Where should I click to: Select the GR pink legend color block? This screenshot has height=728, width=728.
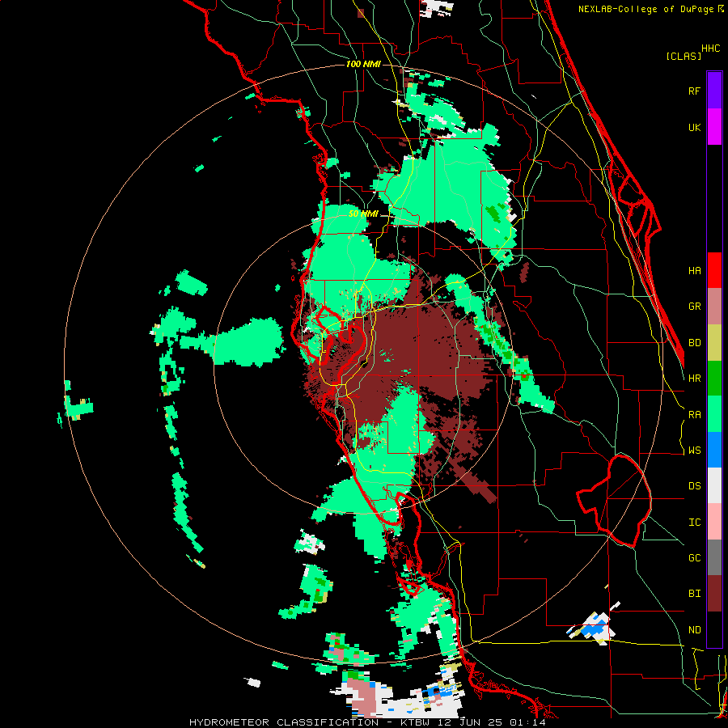714,307
